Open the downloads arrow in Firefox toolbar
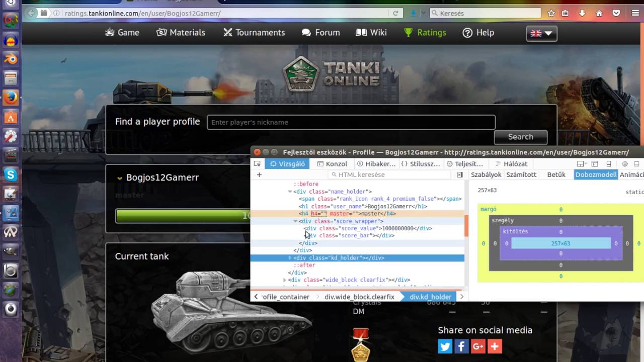Image resolution: width=644 pixels, height=362 pixels. pos(582,13)
